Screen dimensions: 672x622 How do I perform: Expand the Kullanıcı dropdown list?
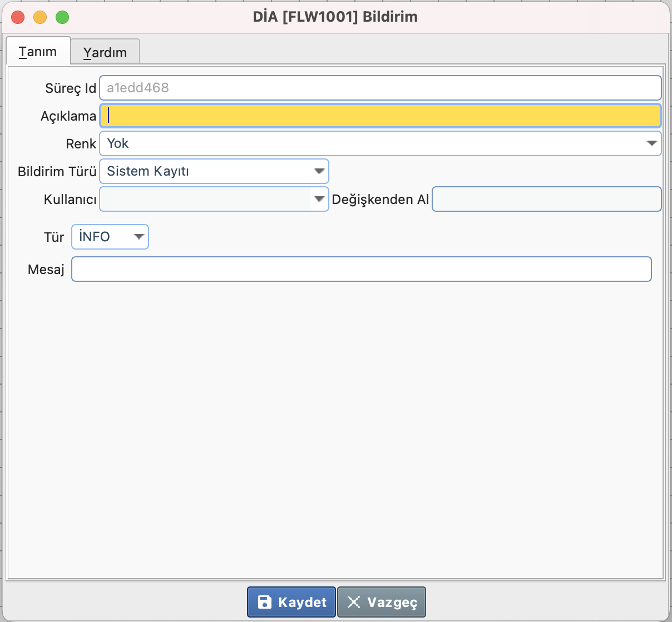[319, 199]
